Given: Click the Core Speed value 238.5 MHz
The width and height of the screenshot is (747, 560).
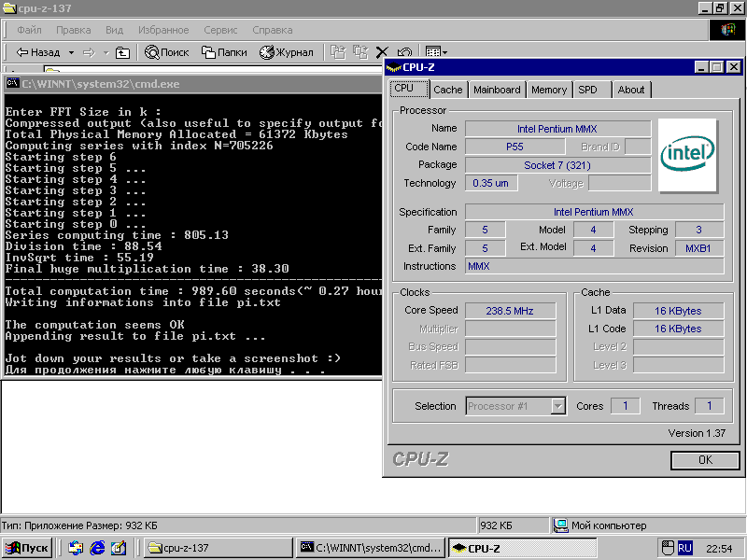Looking at the screenshot, I should [x=510, y=311].
